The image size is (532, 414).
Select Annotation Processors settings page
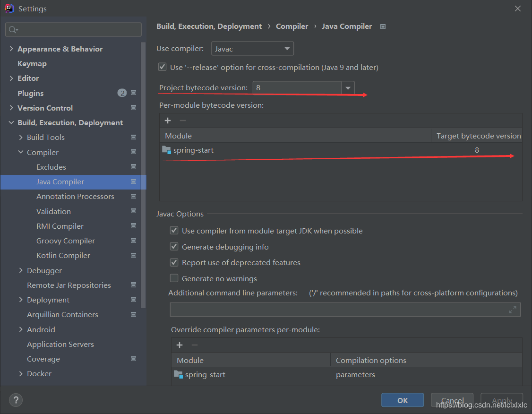tap(75, 196)
